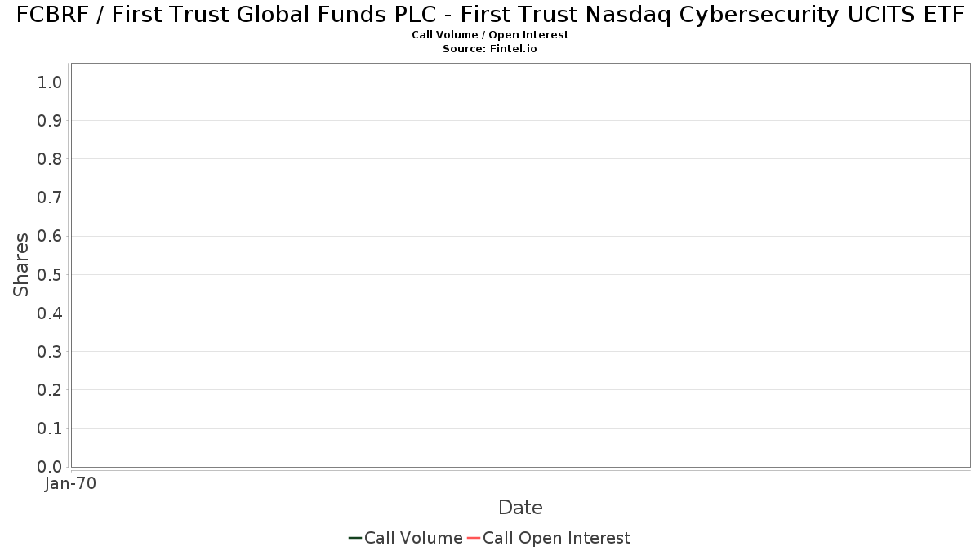Click the red Call Open Interest legend line
Image resolution: width=980 pixels, height=551 pixels.
(474, 538)
